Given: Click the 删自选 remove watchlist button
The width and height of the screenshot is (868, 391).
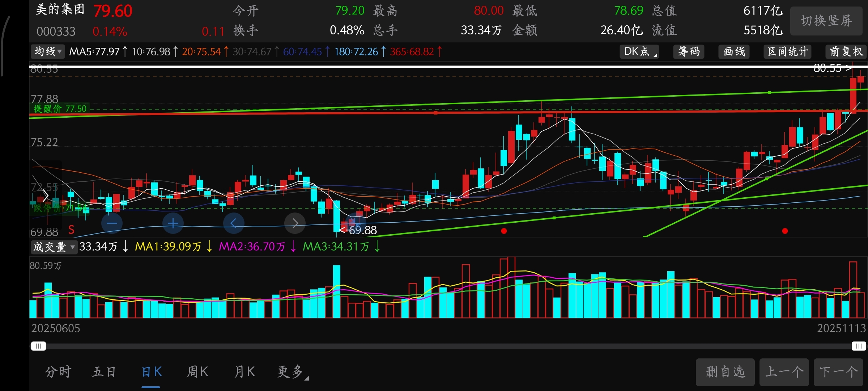Looking at the screenshot, I should [x=725, y=372].
